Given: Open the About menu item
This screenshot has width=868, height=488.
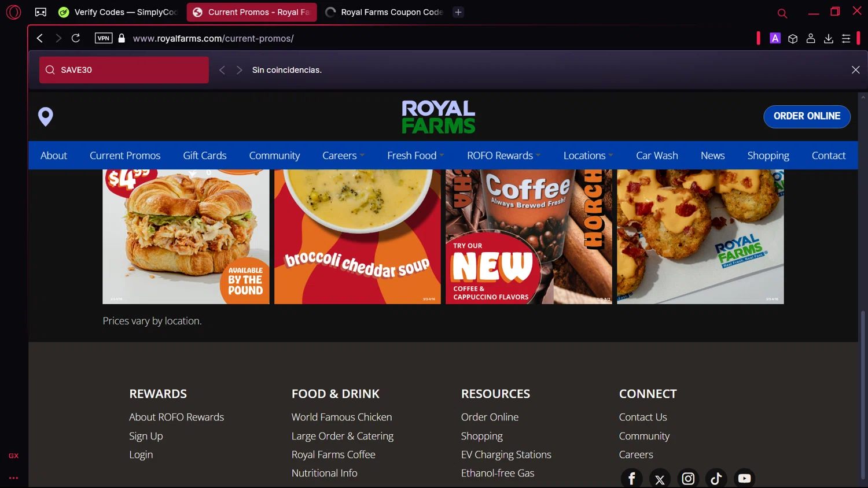Looking at the screenshot, I should (x=54, y=156).
